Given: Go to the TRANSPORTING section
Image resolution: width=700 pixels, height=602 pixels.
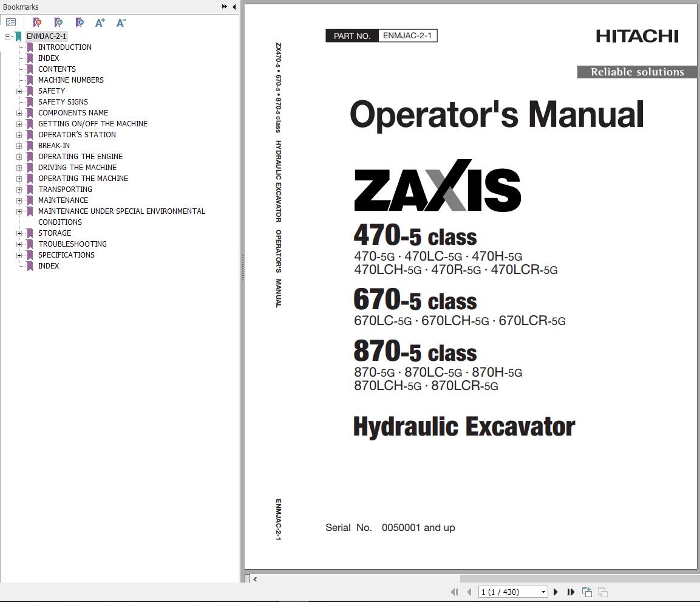Looking at the screenshot, I should pyautogui.click(x=65, y=190).
